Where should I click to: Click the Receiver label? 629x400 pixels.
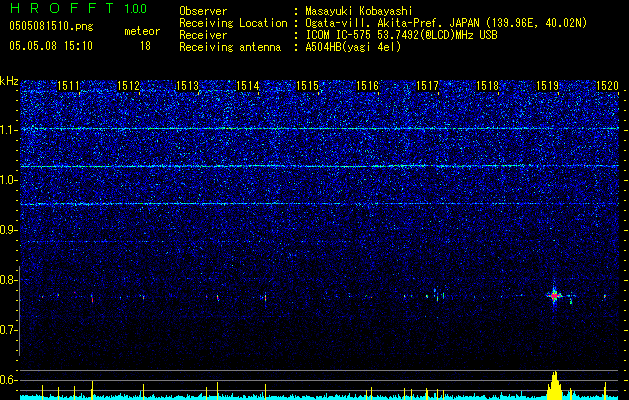click(x=203, y=35)
